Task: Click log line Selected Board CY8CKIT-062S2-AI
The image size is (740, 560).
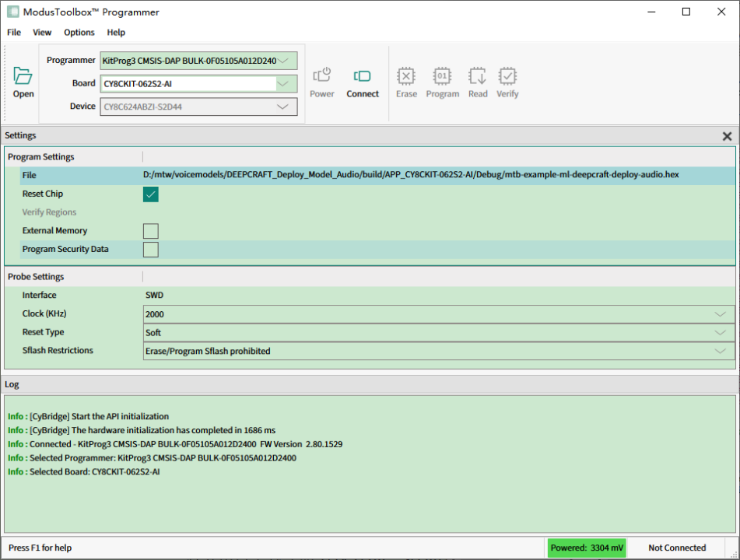Action: (83, 472)
